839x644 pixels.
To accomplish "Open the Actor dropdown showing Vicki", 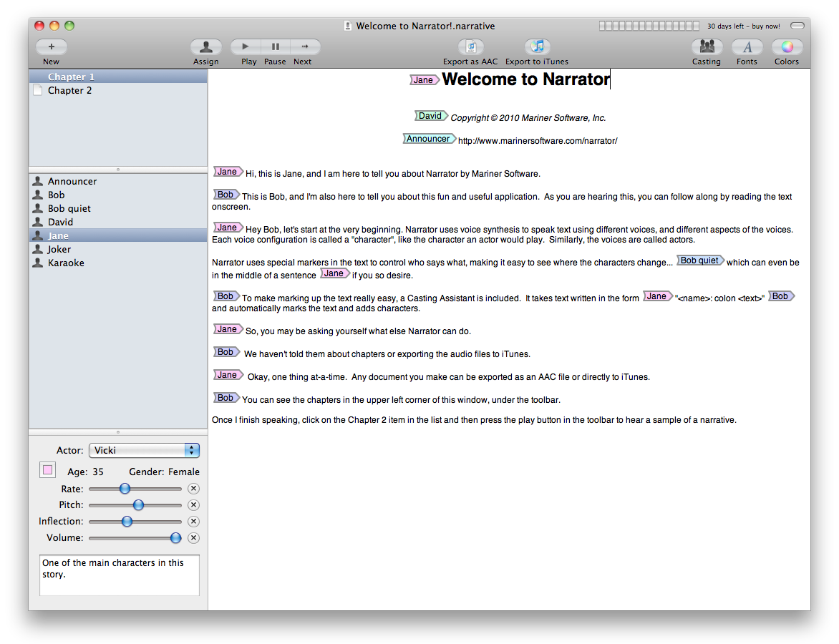I will tap(144, 450).
